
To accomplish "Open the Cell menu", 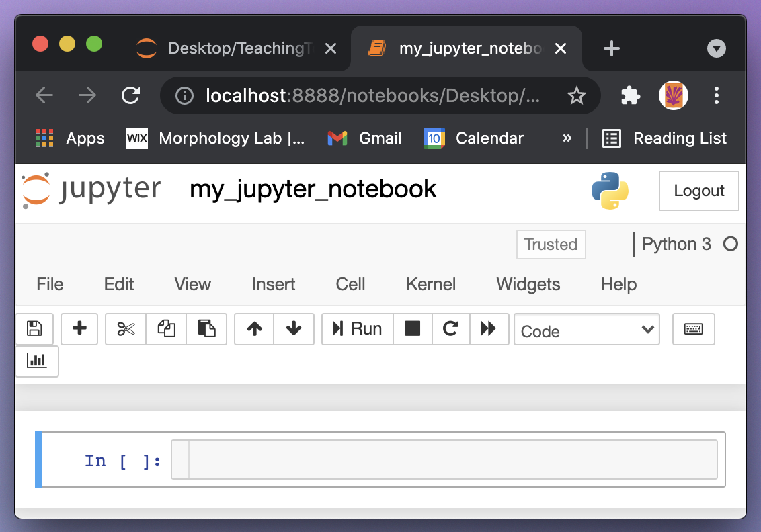I will click(350, 284).
